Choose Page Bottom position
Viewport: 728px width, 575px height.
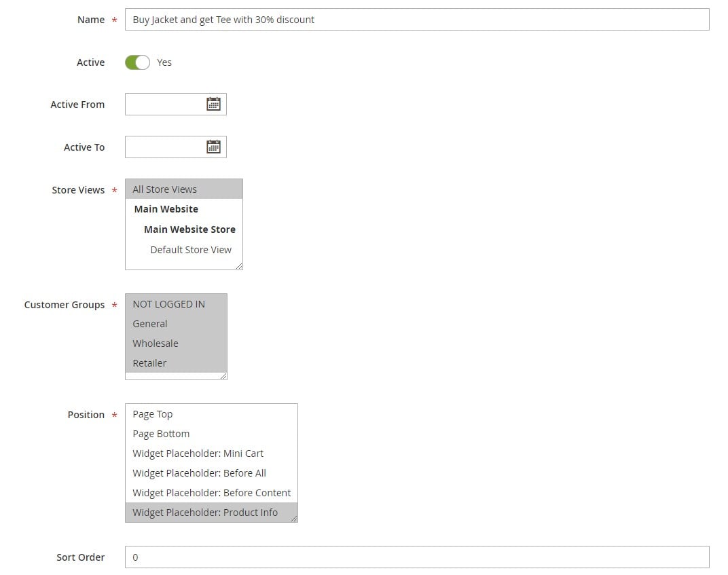click(x=211, y=434)
